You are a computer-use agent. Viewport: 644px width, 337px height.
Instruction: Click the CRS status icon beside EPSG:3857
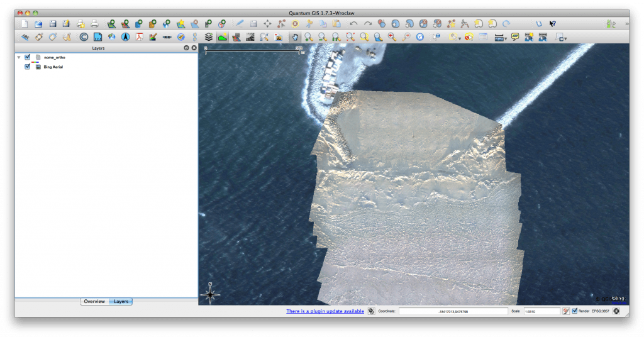616,311
